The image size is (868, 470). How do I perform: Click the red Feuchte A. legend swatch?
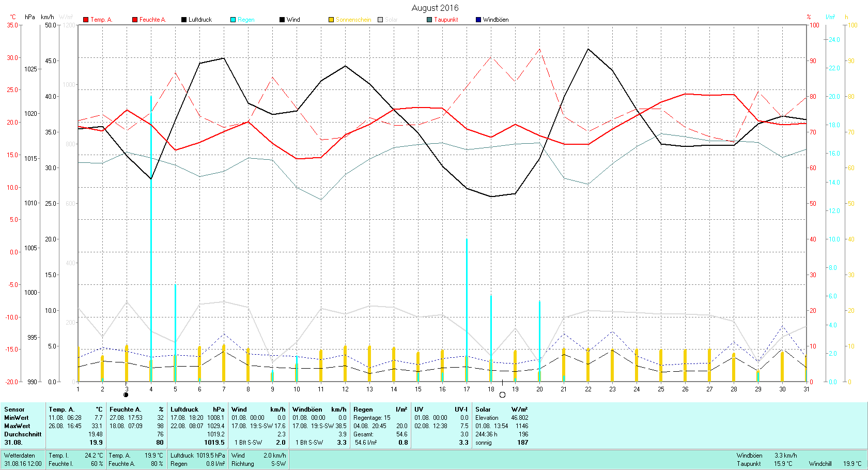coord(135,20)
